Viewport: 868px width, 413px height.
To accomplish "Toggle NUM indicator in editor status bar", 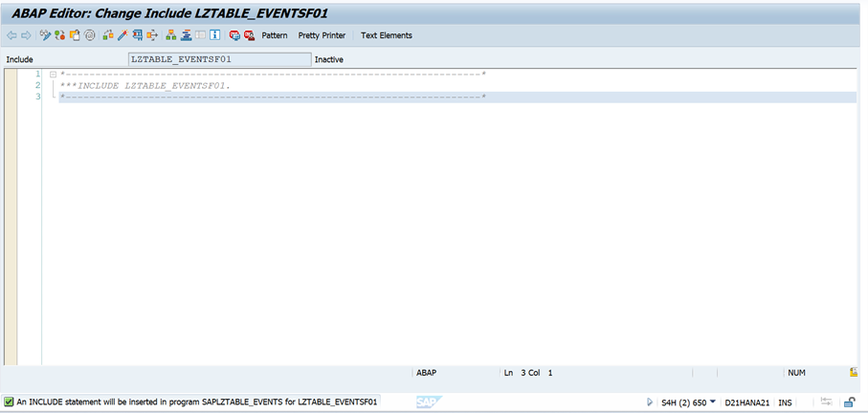I will click(x=796, y=372).
